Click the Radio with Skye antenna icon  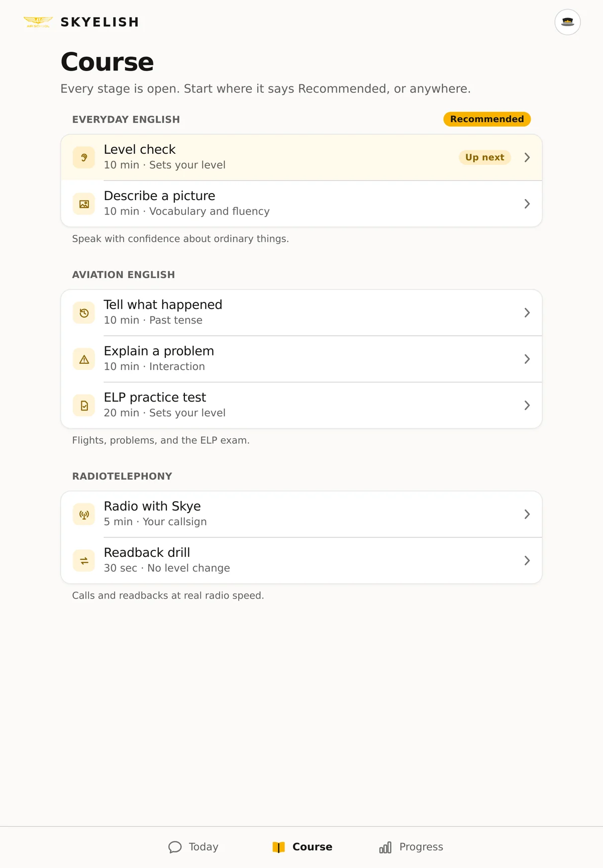coord(84,514)
